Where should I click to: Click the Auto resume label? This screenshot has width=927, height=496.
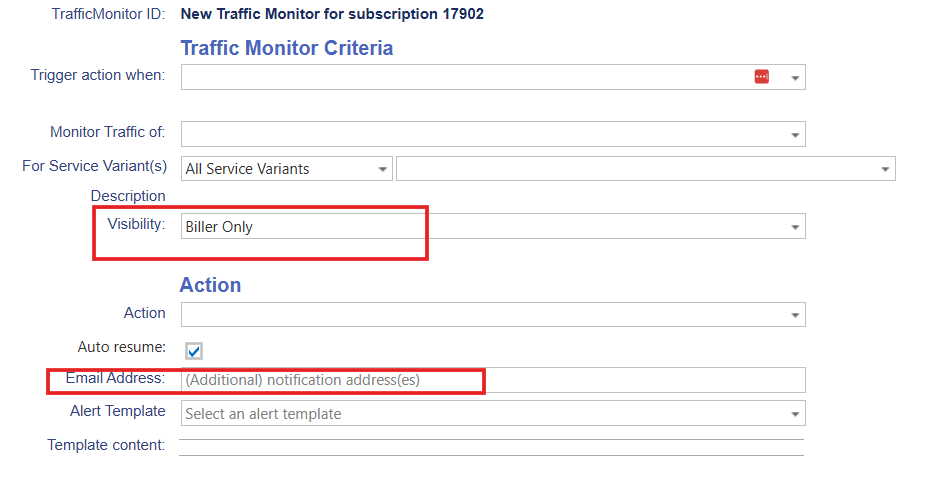click(x=121, y=347)
